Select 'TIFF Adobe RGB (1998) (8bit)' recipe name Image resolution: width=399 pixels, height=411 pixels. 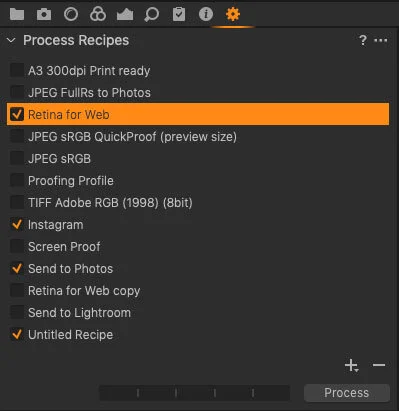pyautogui.click(x=110, y=203)
